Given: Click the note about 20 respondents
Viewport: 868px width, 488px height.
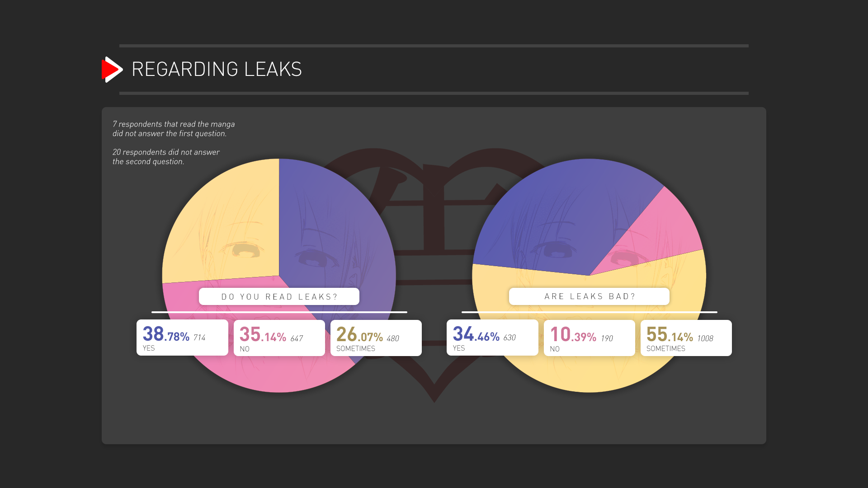Looking at the screenshot, I should pos(166,157).
